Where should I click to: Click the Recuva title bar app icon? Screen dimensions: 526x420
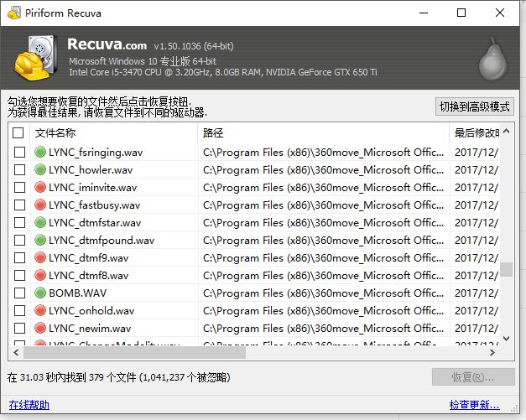(14, 13)
